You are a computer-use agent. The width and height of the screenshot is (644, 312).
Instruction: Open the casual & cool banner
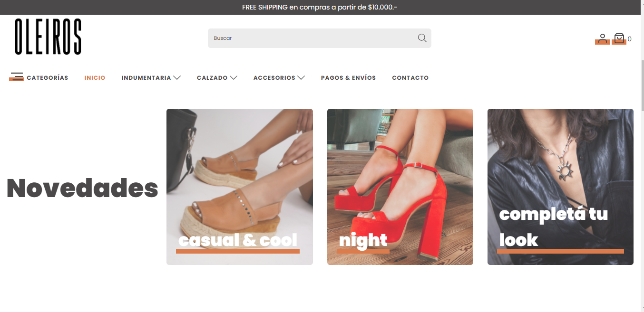tap(240, 187)
